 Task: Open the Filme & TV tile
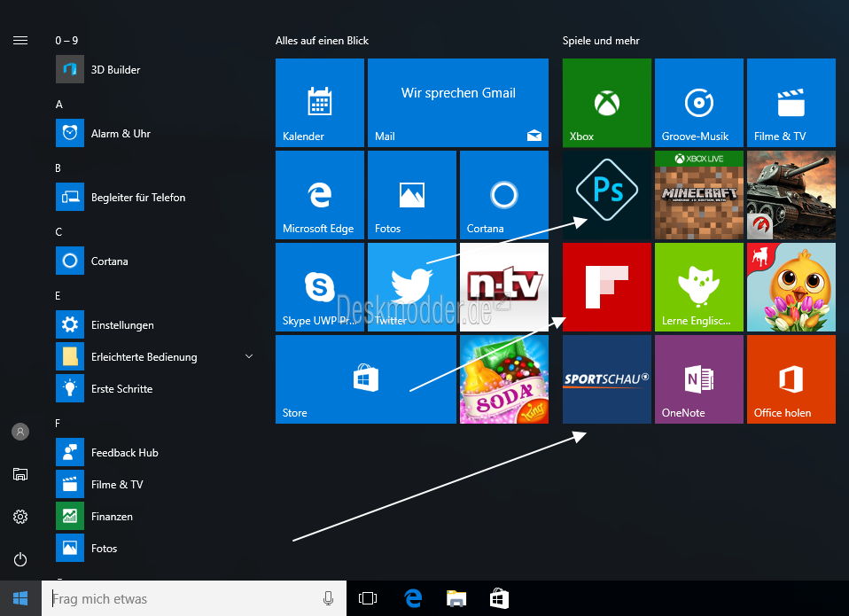tap(791, 103)
